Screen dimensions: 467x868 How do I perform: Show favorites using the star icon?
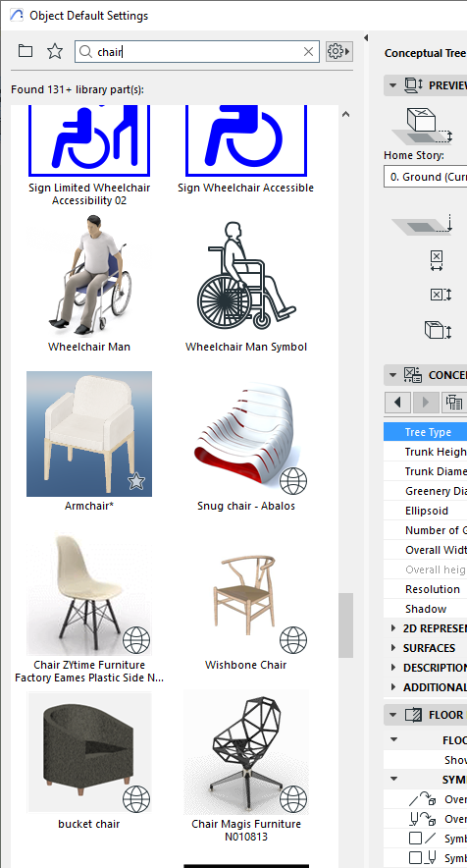click(54, 51)
